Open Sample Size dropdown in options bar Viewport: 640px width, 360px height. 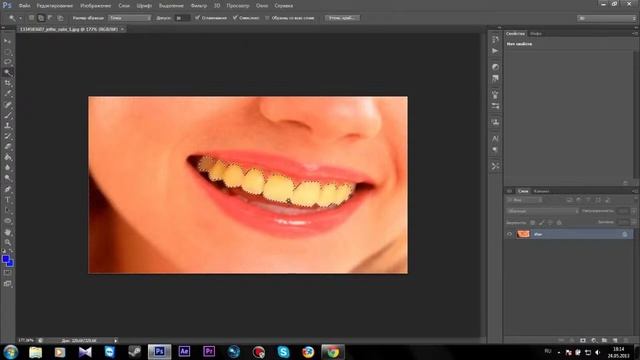coord(129,18)
